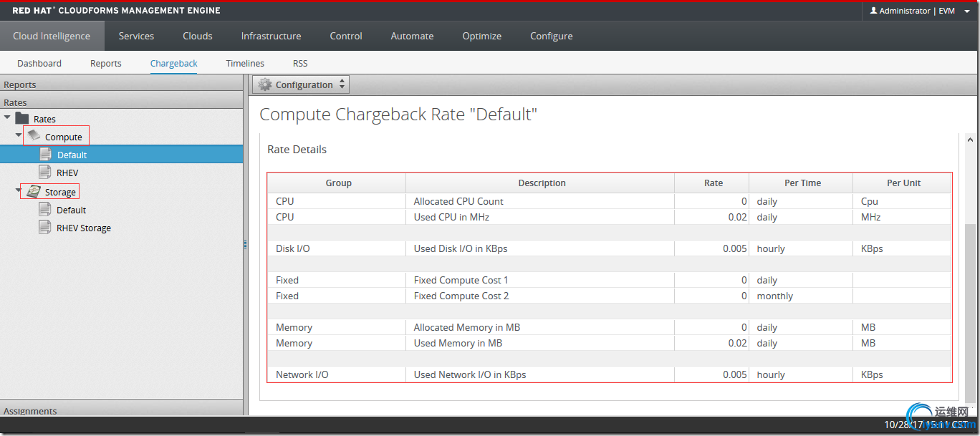Click the "Cpu" per unit cell

tap(903, 201)
